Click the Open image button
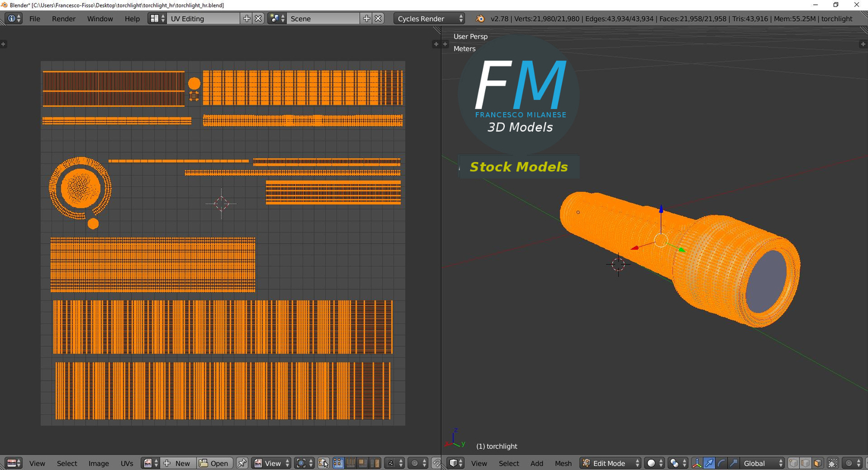The height and width of the screenshot is (470, 868). (x=214, y=464)
